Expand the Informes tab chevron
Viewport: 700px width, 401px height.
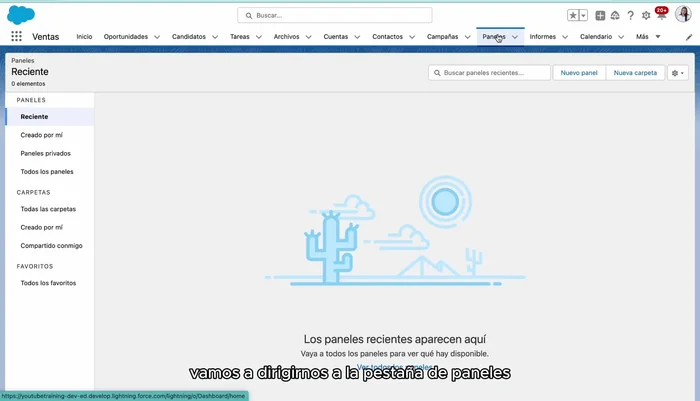(x=565, y=37)
